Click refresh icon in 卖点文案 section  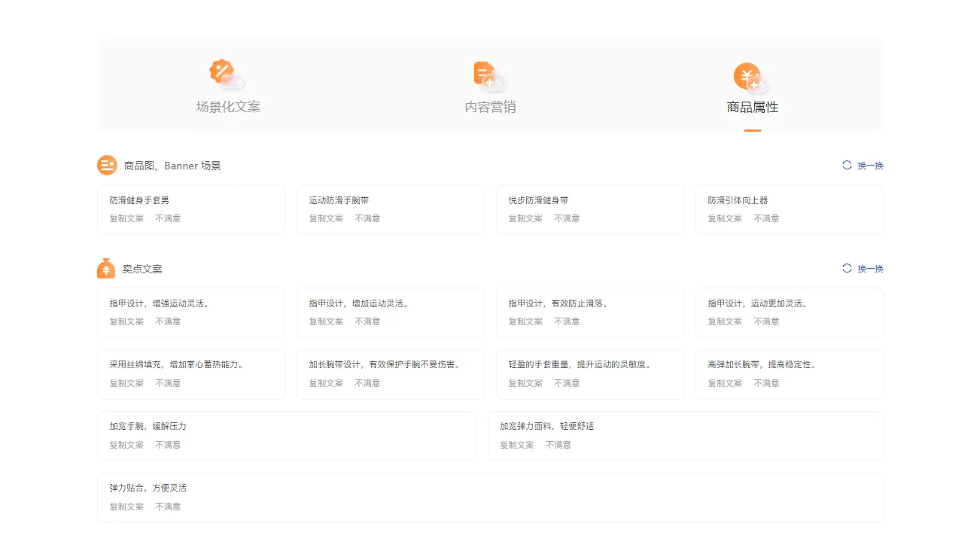point(847,268)
